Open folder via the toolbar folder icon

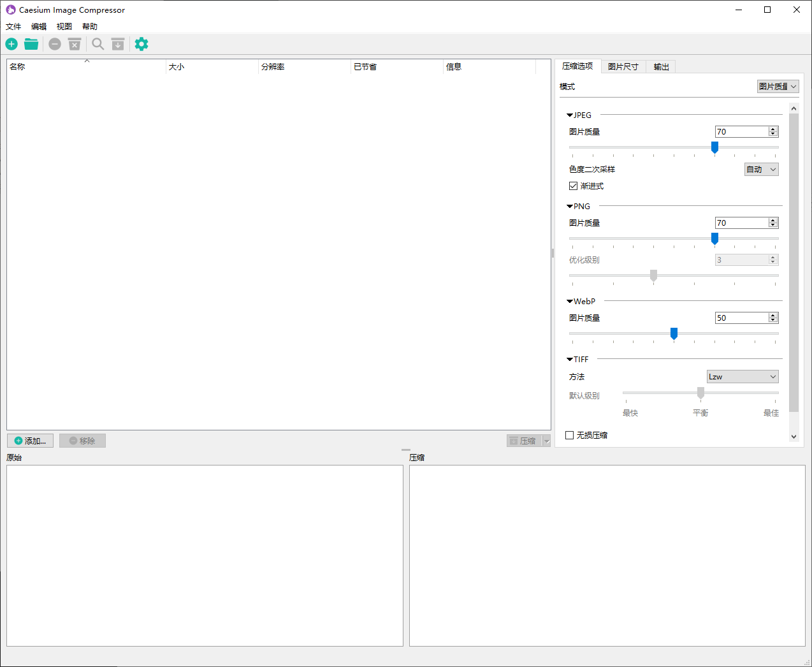(x=31, y=44)
